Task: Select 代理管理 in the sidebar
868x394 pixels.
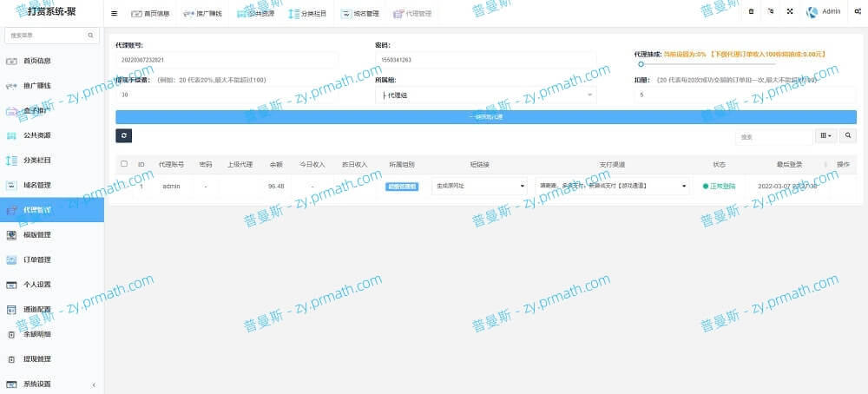Action: 51,210
